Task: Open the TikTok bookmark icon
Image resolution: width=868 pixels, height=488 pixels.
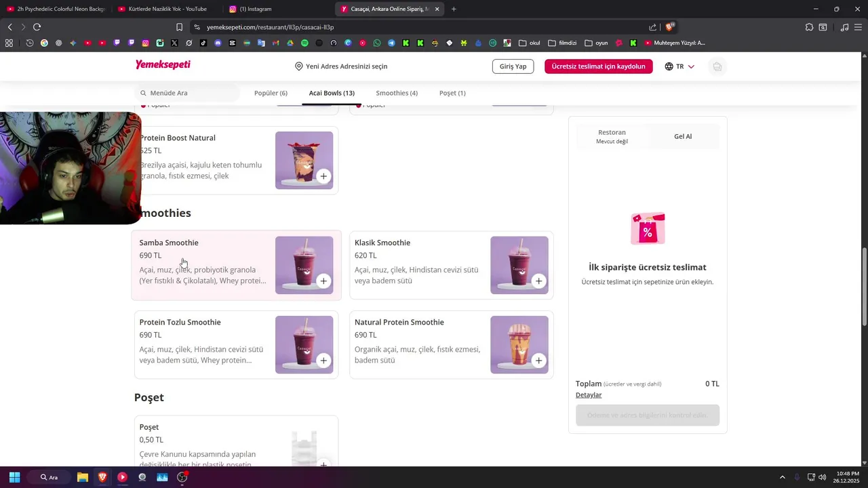Action: [x=203, y=43]
